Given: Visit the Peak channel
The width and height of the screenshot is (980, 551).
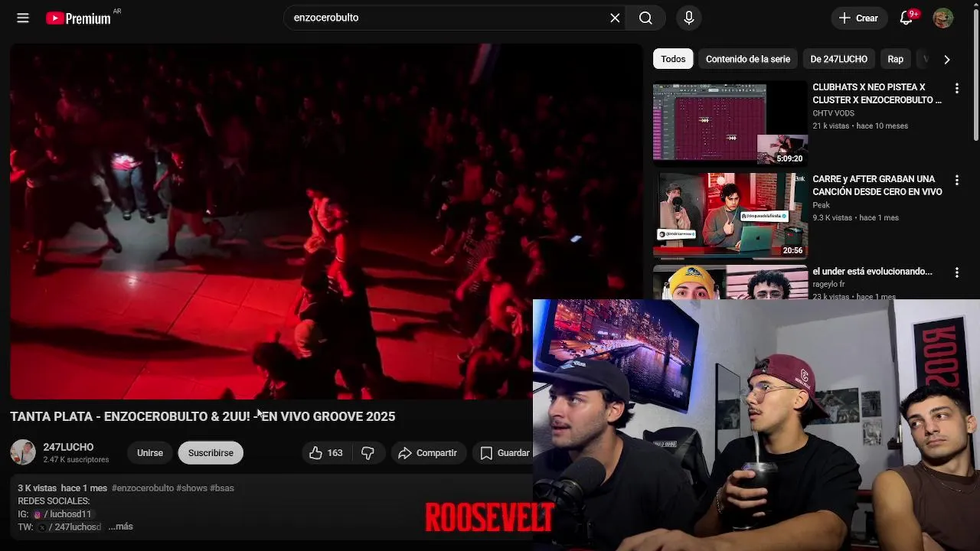Looking at the screenshot, I should click(x=821, y=205).
